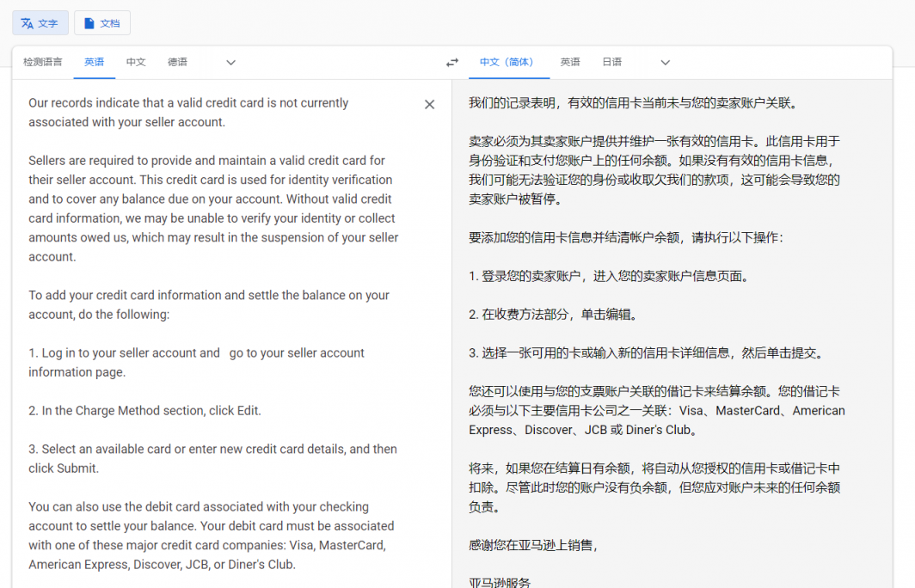Click translated line '感谢您在亚马逊上销售，'
The width and height of the screenshot is (915, 588).
[534, 545]
